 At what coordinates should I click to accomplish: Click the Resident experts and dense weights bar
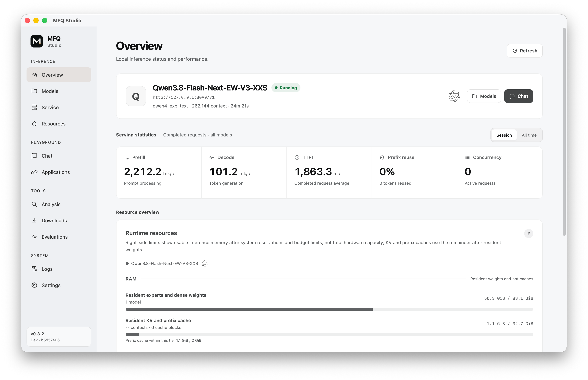[x=329, y=309]
